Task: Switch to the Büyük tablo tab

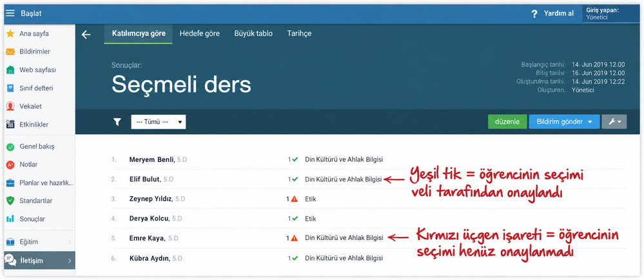Action: (x=253, y=34)
